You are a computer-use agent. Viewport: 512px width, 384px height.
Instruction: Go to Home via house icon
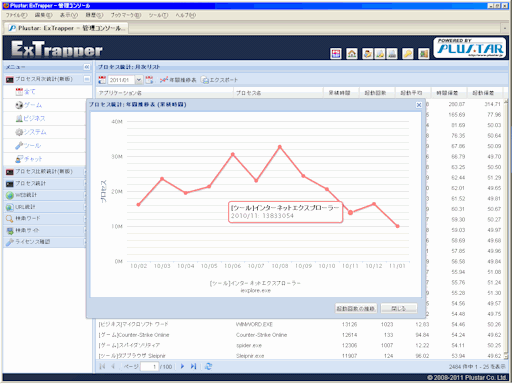coord(352,53)
